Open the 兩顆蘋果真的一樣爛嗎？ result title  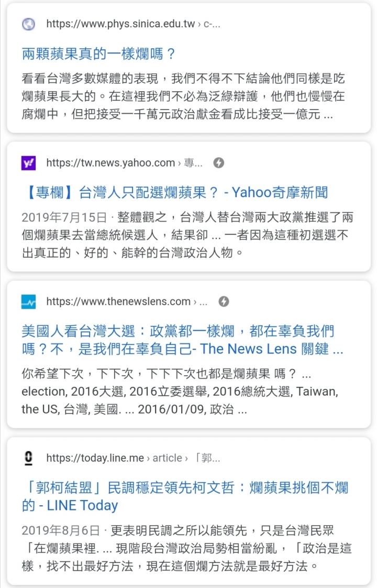[98, 53]
